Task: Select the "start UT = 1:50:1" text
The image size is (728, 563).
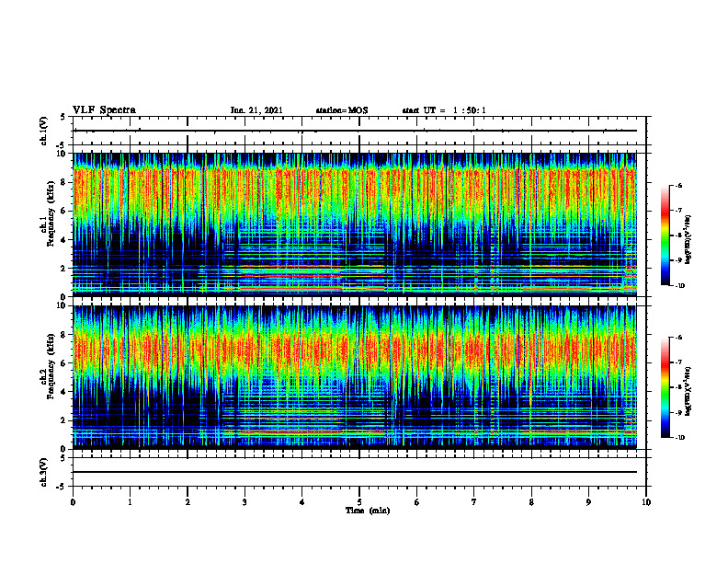Action: point(444,110)
